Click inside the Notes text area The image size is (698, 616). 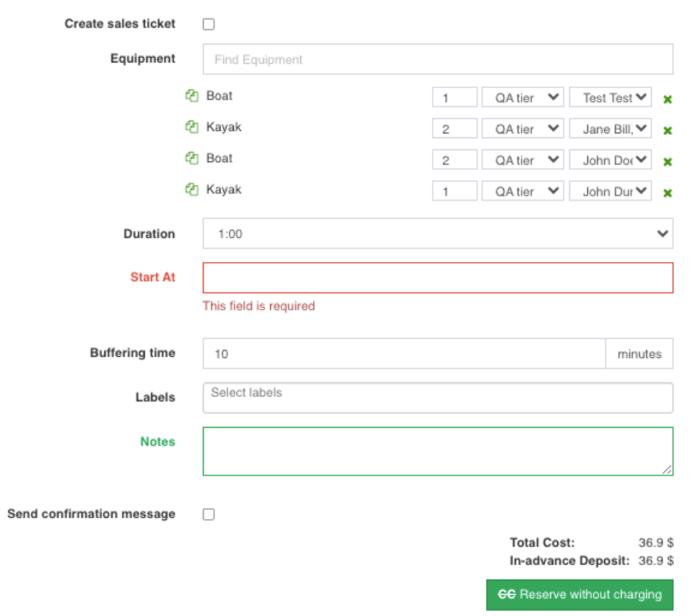pyautogui.click(x=437, y=451)
